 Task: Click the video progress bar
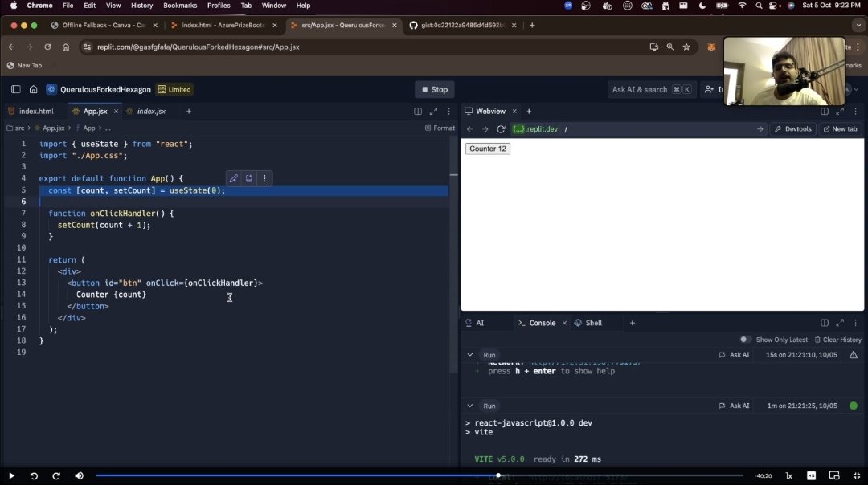[x=419, y=475]
